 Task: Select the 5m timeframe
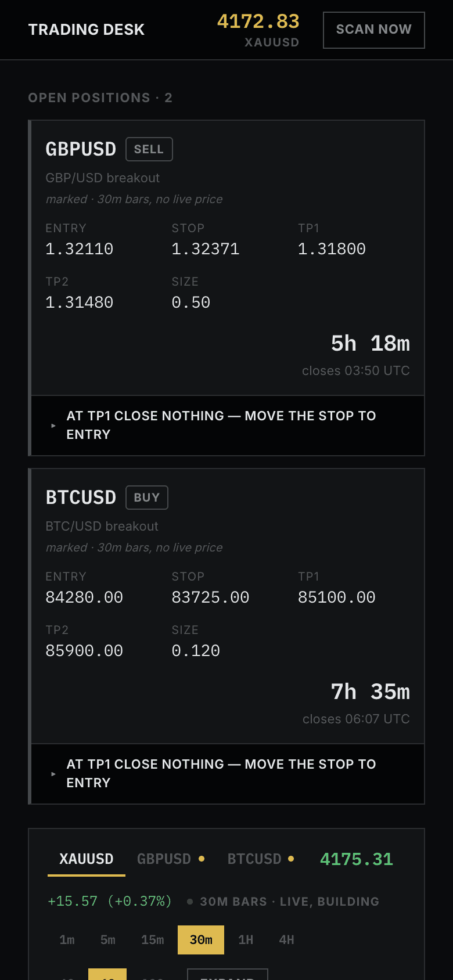click(x=108, y=940)
